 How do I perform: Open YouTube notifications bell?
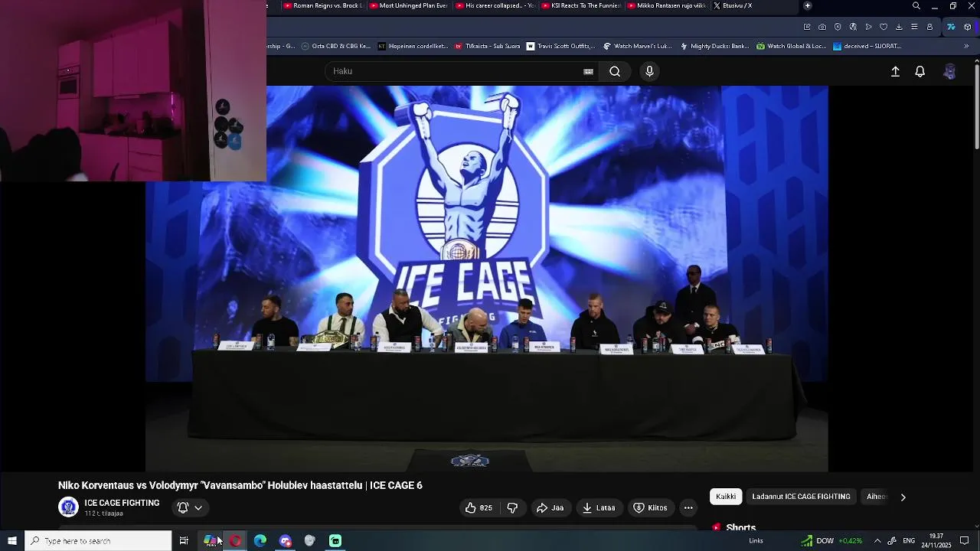point(920,71)
